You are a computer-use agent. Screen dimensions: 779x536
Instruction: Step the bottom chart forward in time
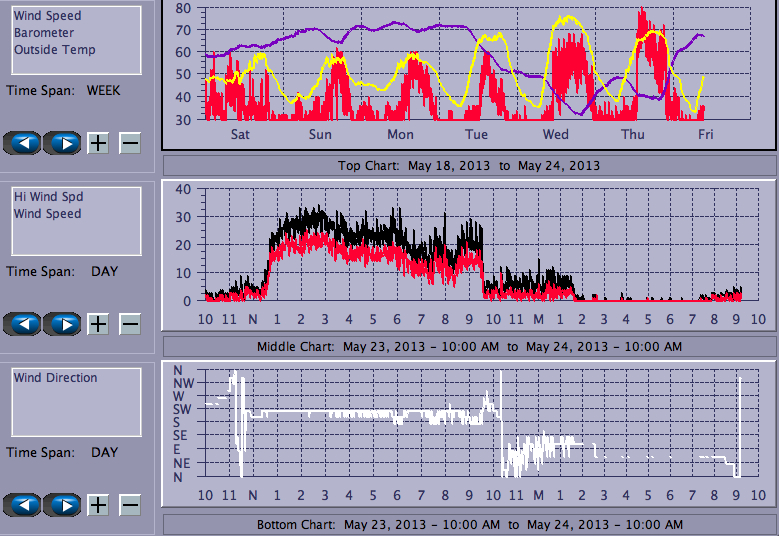[x=62, y=505]
